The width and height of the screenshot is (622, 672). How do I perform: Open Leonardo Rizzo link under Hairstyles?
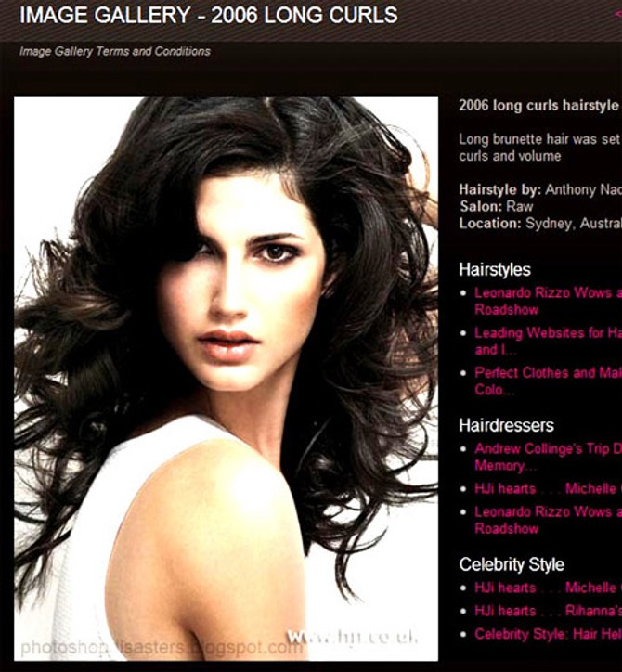pyautogui.click(x=549, y=302)
